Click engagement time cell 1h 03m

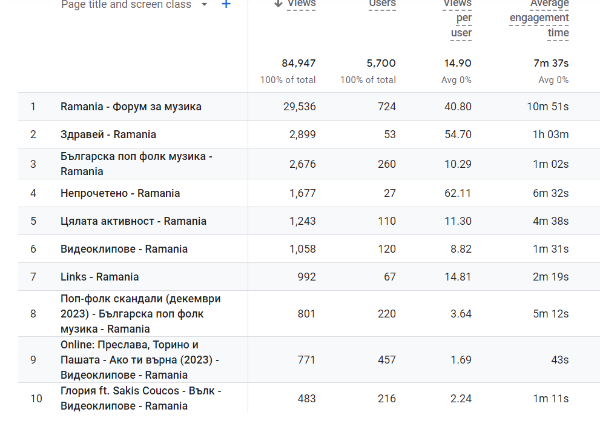coord(551,134)
